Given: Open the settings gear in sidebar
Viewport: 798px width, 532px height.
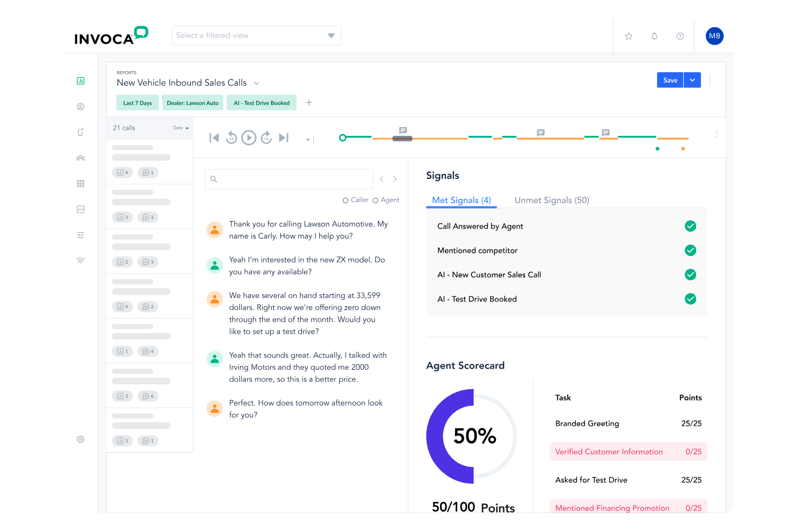Looking at the screenshot, I should [80, 439].
